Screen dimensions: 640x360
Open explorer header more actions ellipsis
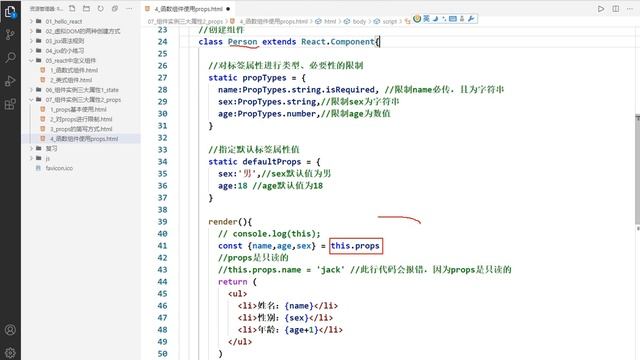pos(129,8)
